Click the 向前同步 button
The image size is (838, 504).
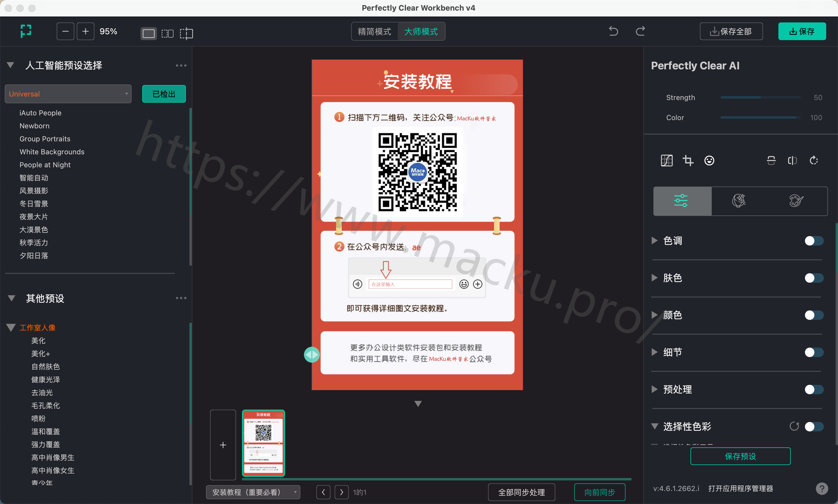[x=600, y=492]
